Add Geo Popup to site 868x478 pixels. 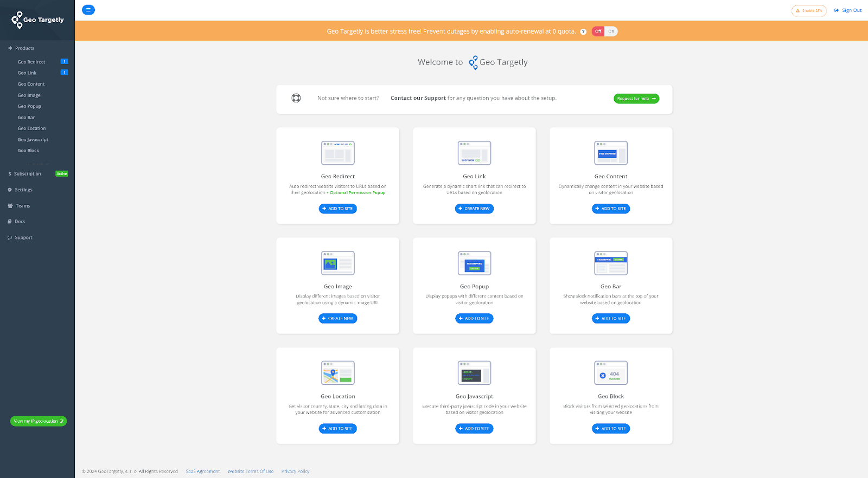(x=474, y=319)
